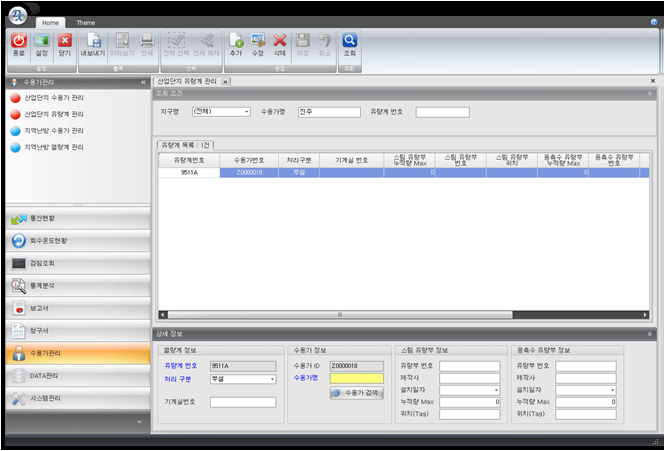Click the 유량계 번호 search input field
Image resolution: width=665 pixels, height=451 pixels.
coord(442,112)
